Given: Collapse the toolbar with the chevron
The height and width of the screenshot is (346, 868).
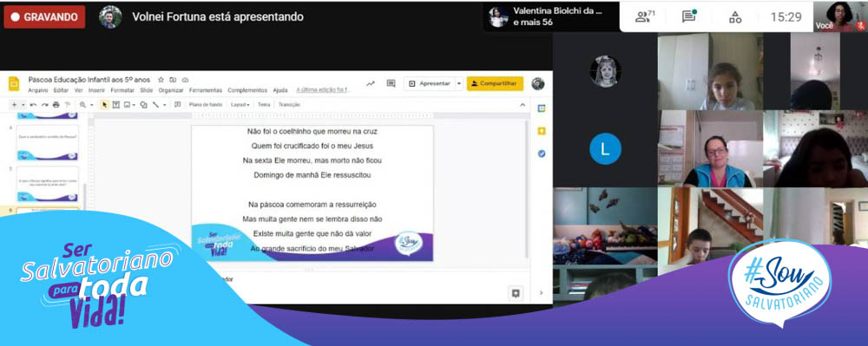Looking at the screenshot, I should pos(522,104).
